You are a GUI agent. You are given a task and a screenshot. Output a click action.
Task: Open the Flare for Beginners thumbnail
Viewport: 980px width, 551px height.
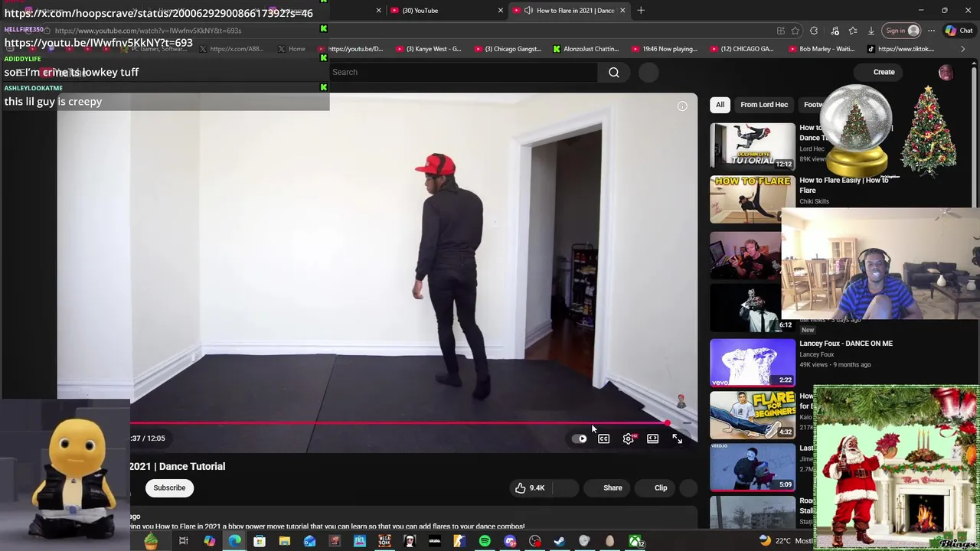pos(753,414)
